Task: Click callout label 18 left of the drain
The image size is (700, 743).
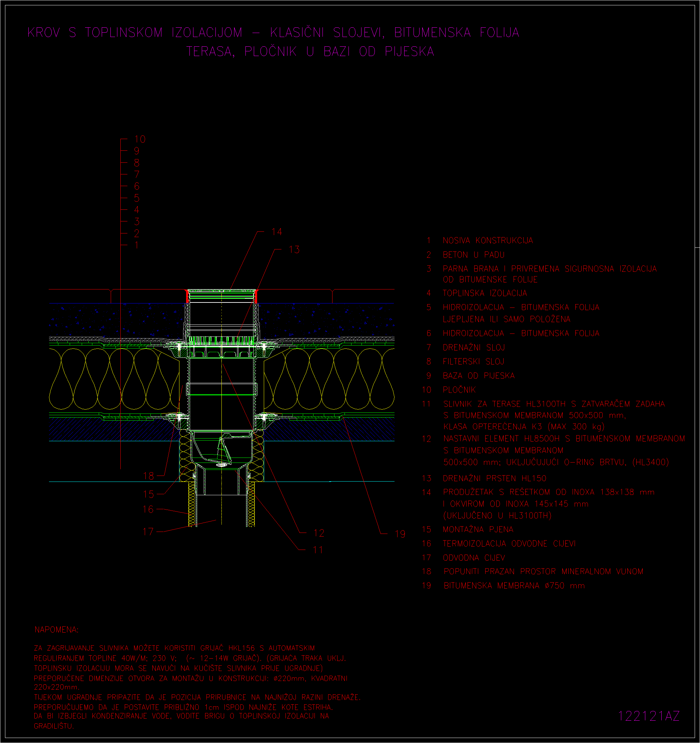Action: [148, 476]
